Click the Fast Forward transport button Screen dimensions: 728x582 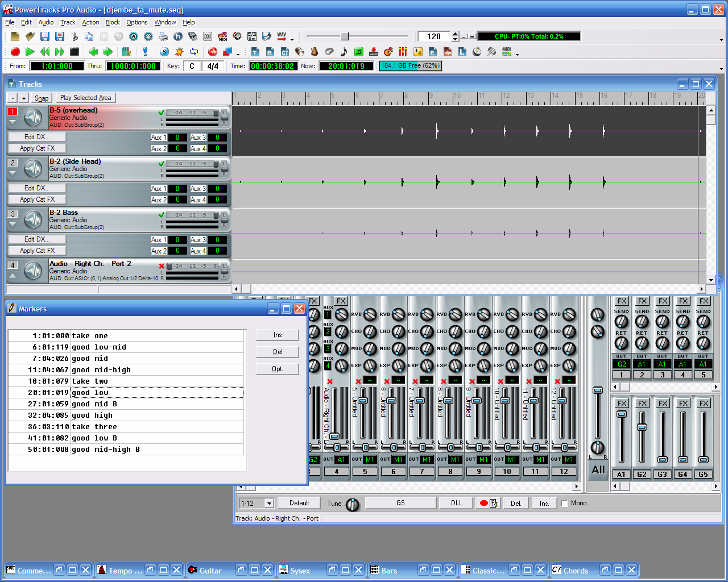[x=60, y=52]
